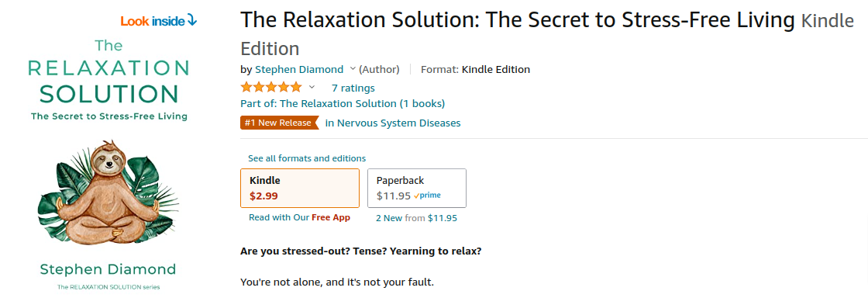The width and height of the screenshot is (868, 298).
Task: Click the prime checkmark logo
Action: tap(427, 196)
